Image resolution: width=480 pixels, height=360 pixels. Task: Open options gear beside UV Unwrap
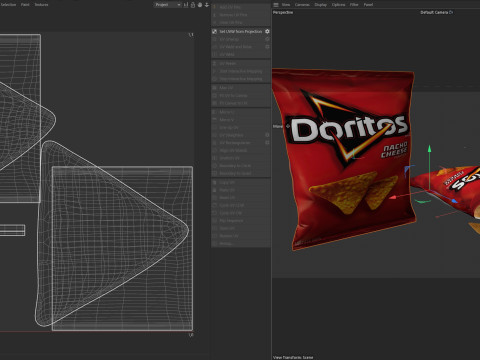pyautogui.click(x=267, y=39)
